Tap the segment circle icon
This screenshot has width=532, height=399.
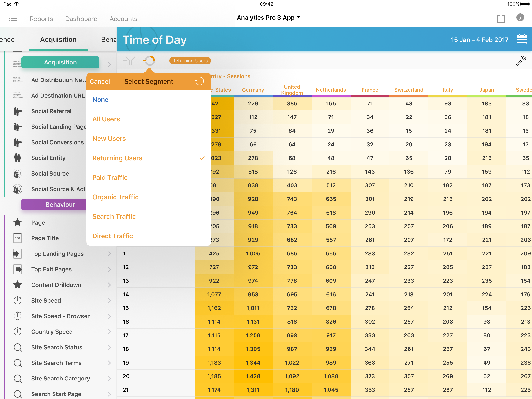point(149,61)
